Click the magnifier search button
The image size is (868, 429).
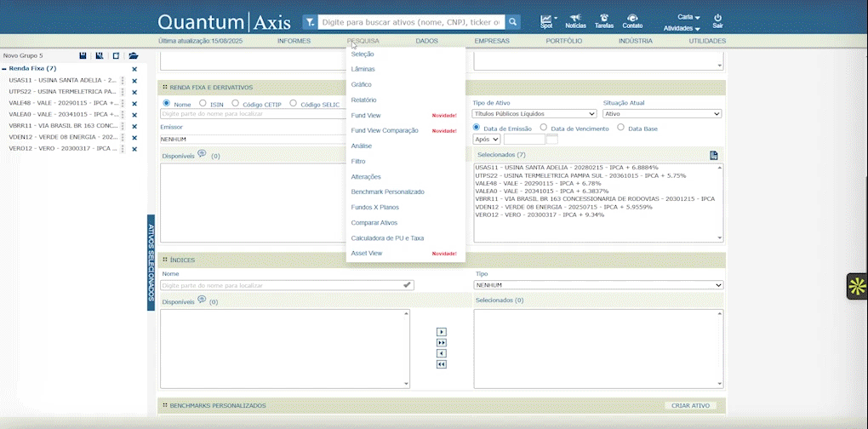(512, 22)
